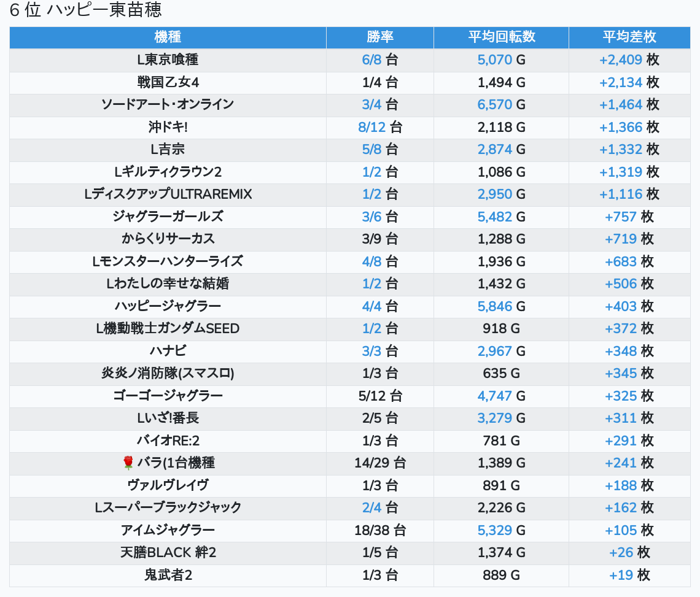Image resolution: width=700 pixels, height=597 pixels.
Task: Select the 天膳BLACK 絆2 machine name
Action: pos(168,553)
